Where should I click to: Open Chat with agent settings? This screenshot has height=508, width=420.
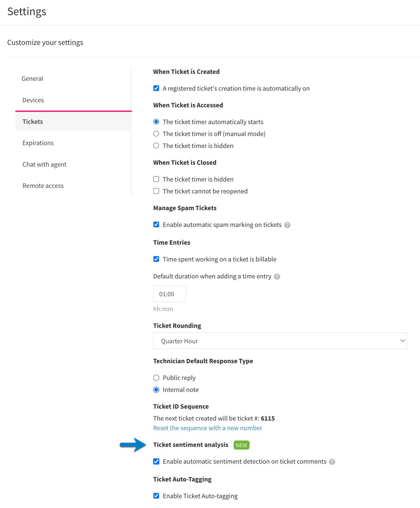point(44,164)
